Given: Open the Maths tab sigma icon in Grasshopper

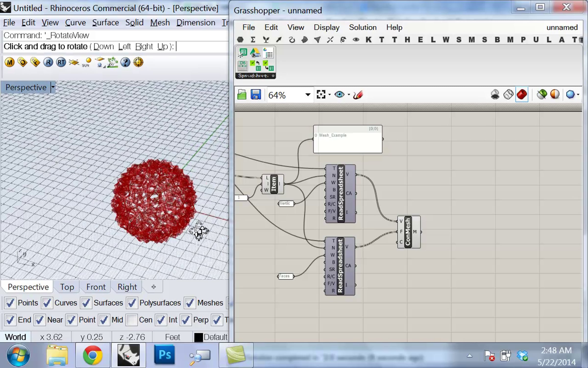Looking at the screenshot, I should click(253, 39).
